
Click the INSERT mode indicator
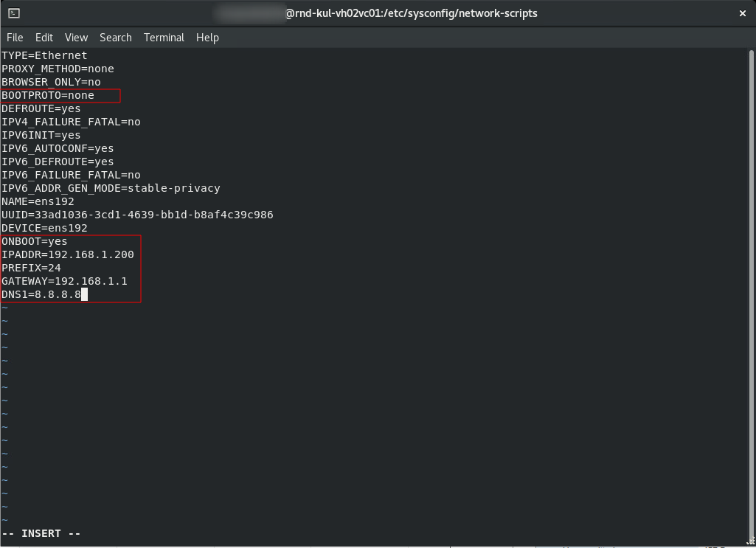tap(41, 533)
